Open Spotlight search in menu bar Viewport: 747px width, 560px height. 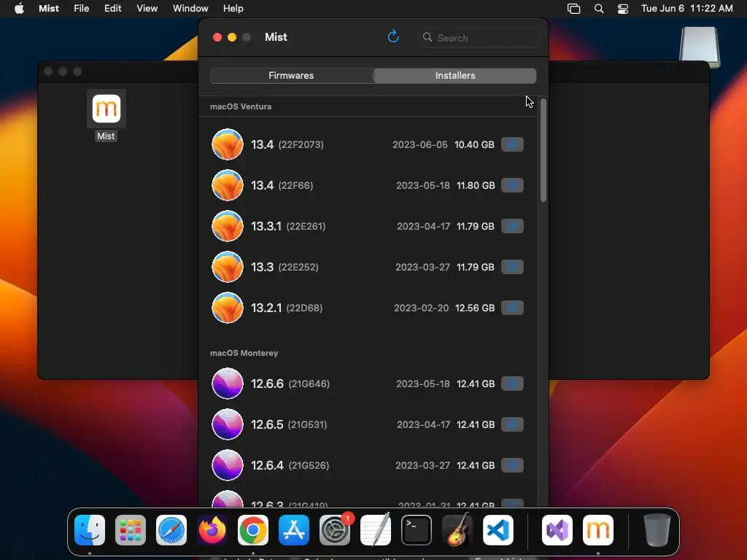599,9
